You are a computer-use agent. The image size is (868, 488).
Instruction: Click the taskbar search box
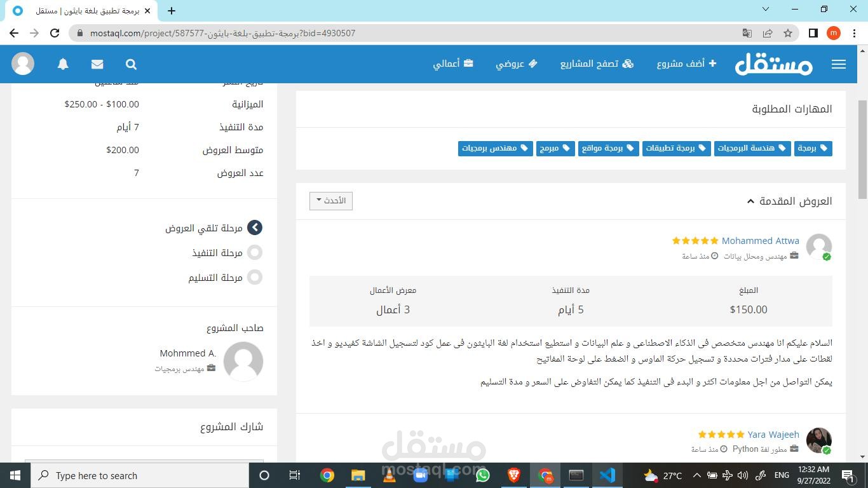pyautogui.click(x=140, y=475)
